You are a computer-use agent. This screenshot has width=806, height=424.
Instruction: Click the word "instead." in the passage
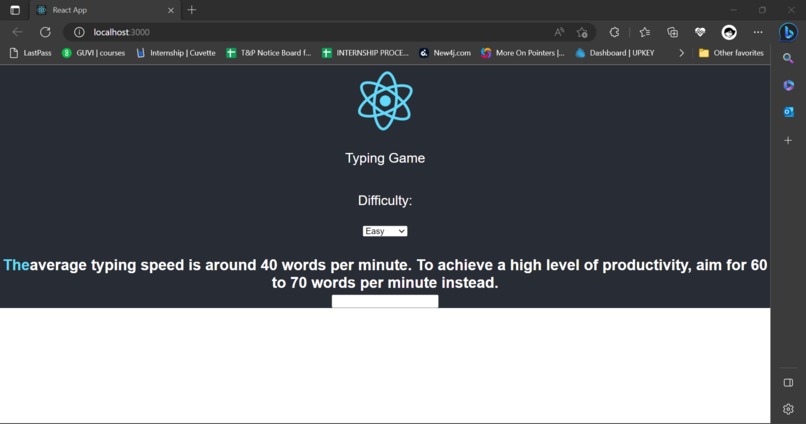(470, 283)
